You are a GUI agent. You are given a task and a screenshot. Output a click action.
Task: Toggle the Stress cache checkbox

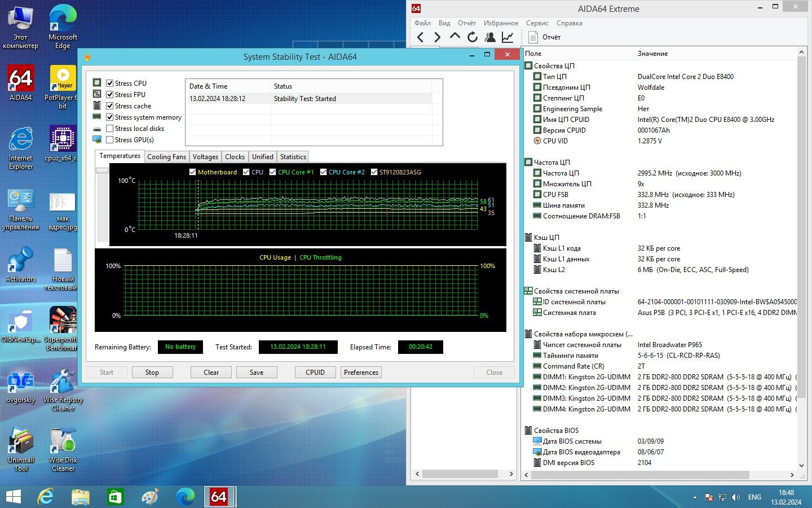(x=110, y=106)
